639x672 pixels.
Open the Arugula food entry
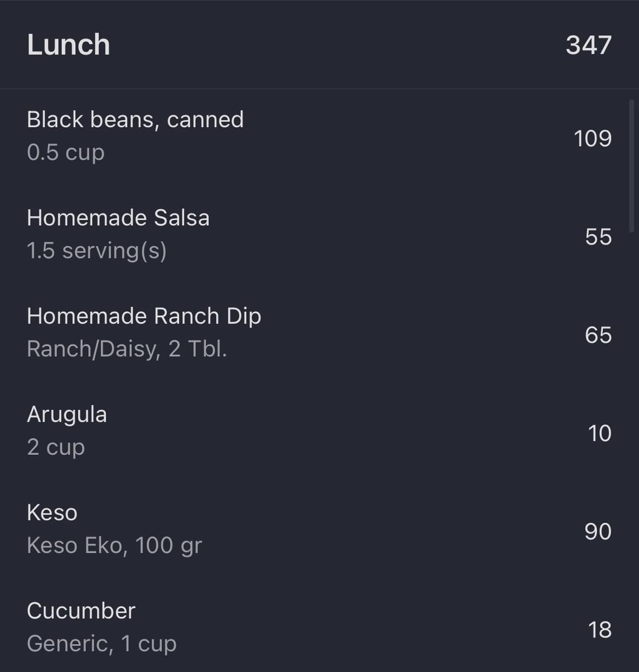pyautogui.click(x=66, y=415)
